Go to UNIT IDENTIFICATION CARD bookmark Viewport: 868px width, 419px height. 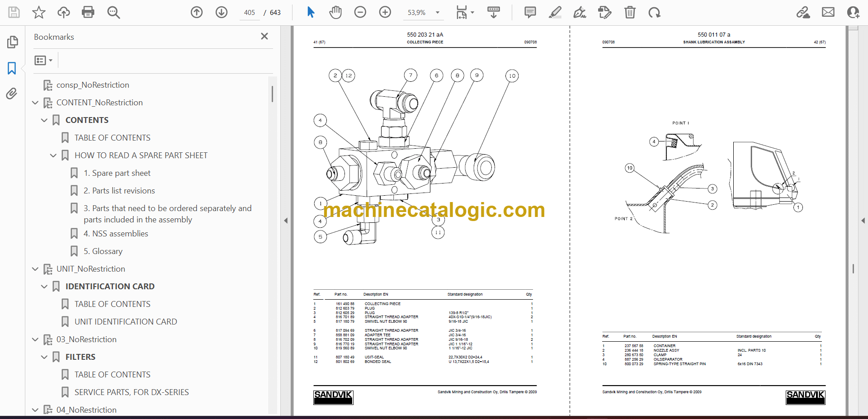point(126,322)
